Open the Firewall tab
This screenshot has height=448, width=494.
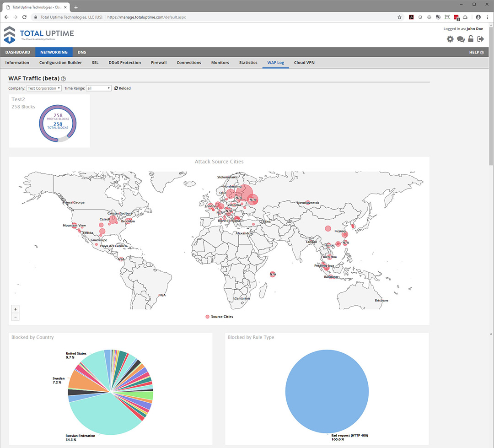coord(159,62)
